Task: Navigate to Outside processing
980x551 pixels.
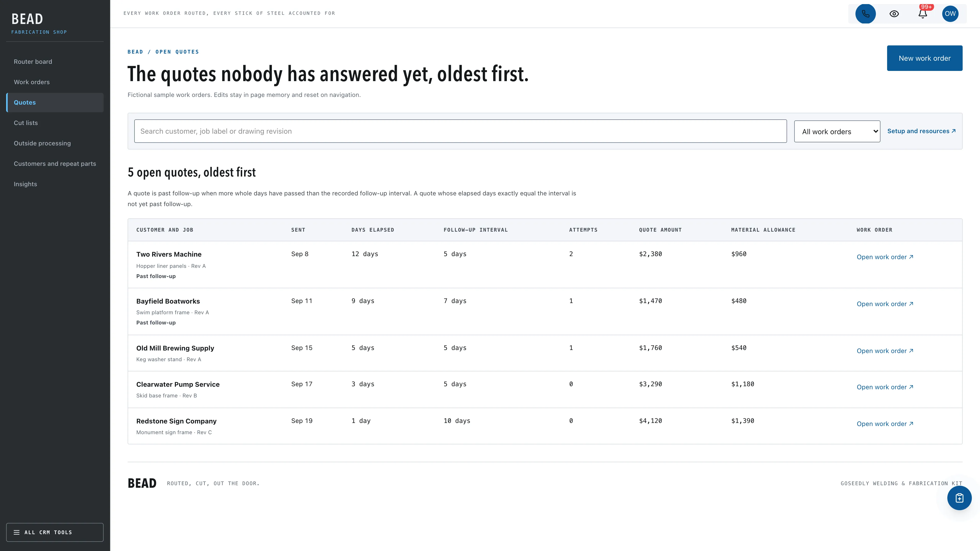Action: tap(55, 143)
